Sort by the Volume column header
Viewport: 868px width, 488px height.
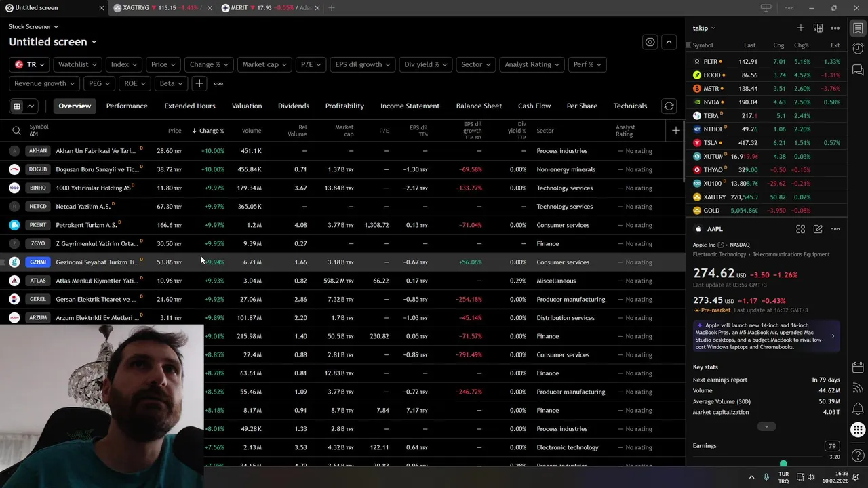coord(252,131)
